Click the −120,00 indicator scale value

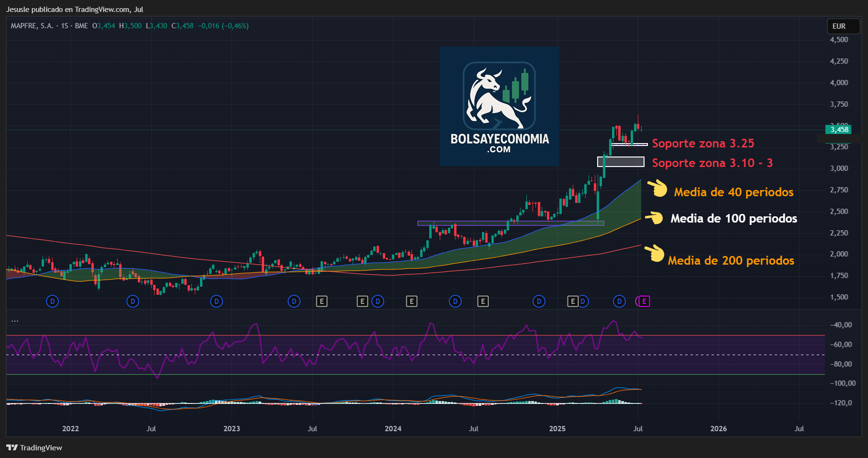pos(841,403)
